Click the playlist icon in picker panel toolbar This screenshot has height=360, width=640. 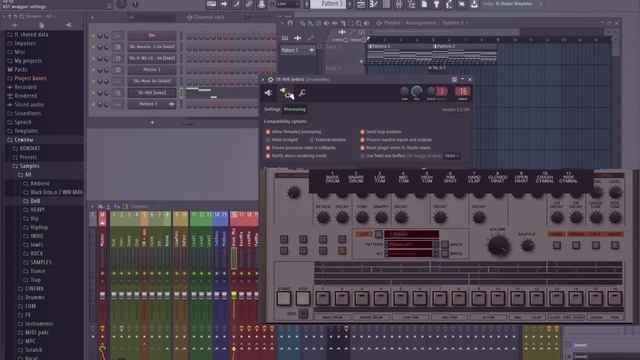(x=285, y=38)
